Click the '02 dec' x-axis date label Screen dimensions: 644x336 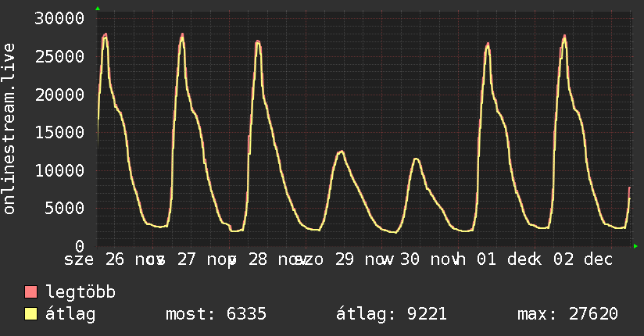coord(583,259)
